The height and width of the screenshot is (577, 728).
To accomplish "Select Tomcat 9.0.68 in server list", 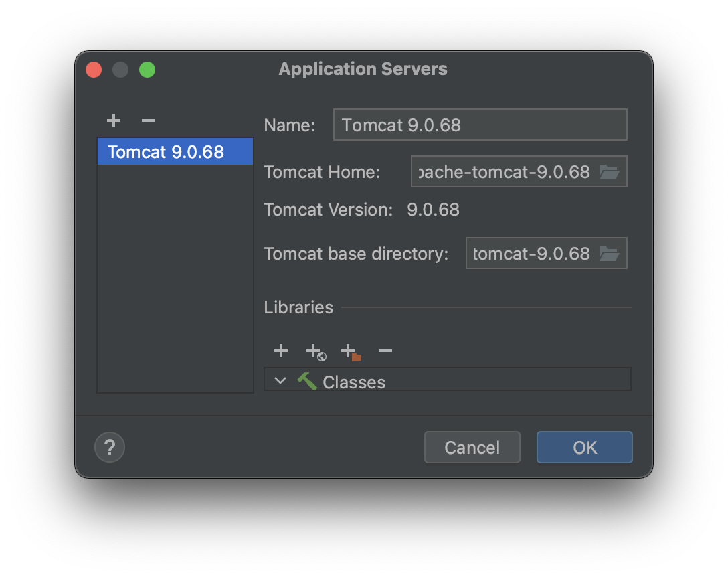I will coord(175,152).
